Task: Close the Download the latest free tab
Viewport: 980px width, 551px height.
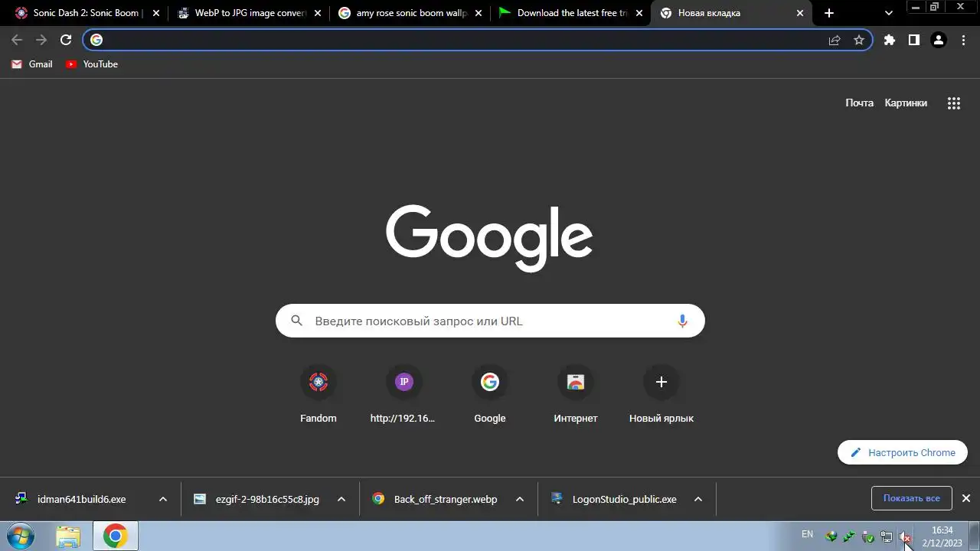Action: [x=639, y=13]
